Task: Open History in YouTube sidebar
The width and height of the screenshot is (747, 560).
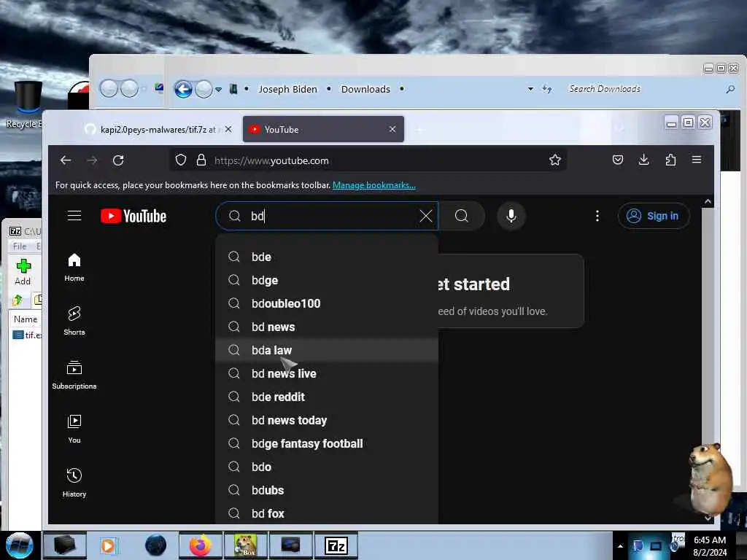Action: pyautogui.click(x=74, y=483)
